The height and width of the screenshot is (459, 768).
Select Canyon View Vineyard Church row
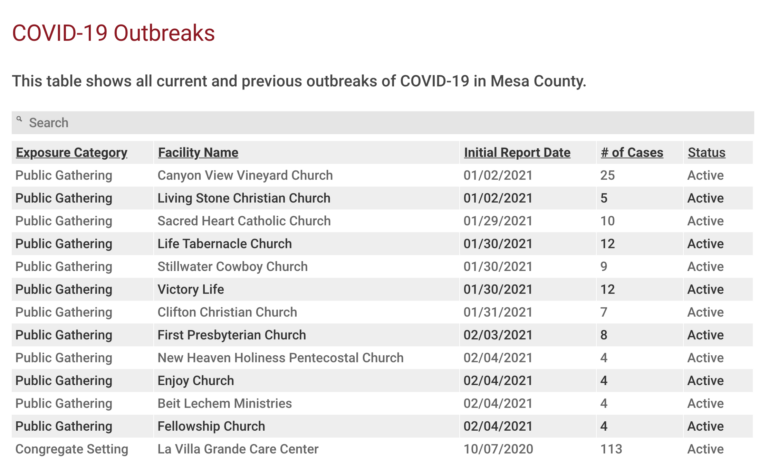tap(383, 175)
